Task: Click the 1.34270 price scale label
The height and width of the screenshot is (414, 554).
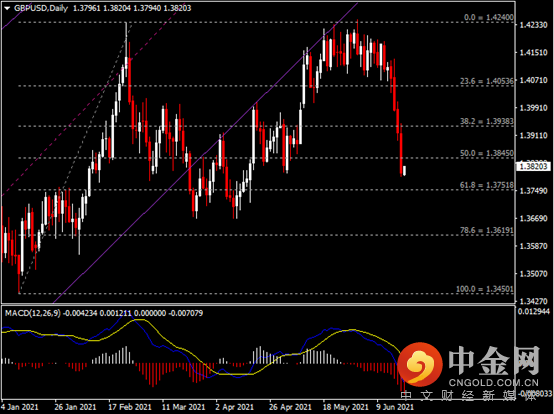Action: point(534,301)
